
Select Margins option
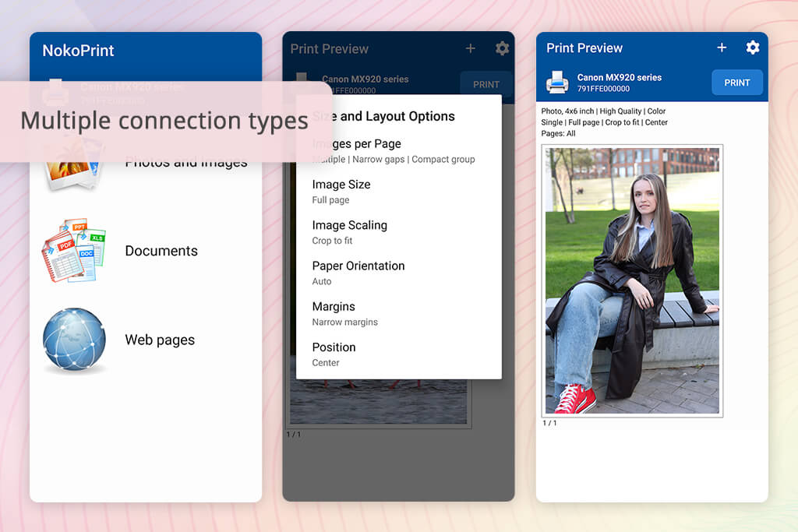[x=398, y=314]
